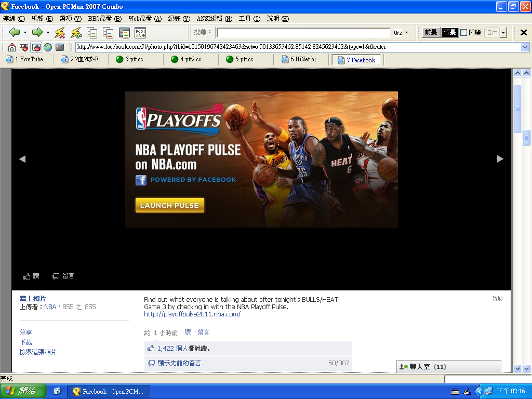Click the NBA uploader link

click(x=50, y=307)
